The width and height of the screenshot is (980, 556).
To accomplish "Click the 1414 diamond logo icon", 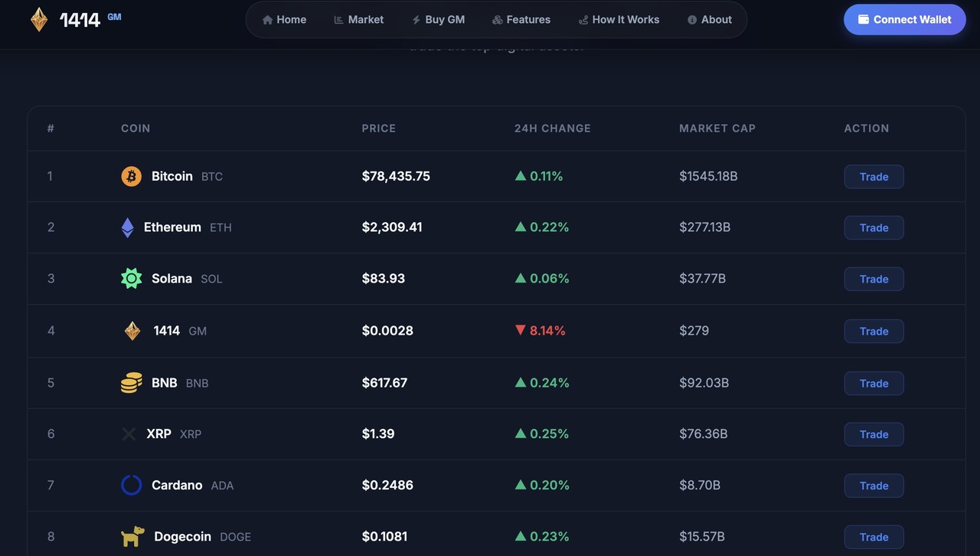I will 39,19.
